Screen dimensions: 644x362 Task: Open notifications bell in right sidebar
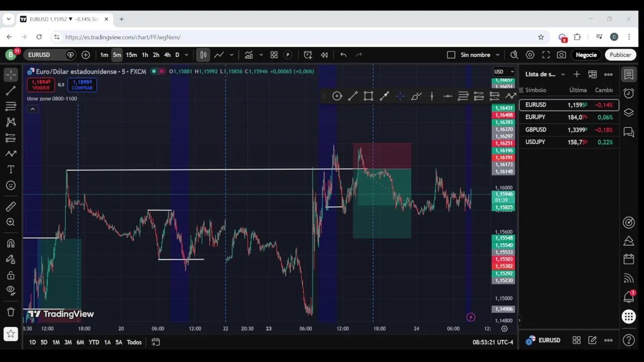click(x=628, y=297)
